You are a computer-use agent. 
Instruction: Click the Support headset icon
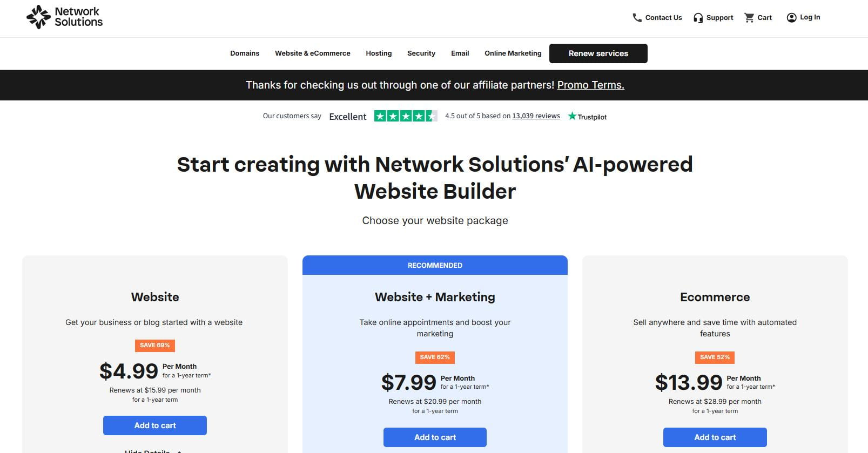coord(698,18)
